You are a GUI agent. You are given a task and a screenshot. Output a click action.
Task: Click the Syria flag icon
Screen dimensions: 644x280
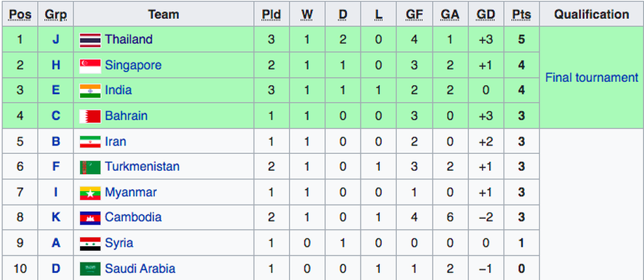pyautogui.click(x=90, y=244)
